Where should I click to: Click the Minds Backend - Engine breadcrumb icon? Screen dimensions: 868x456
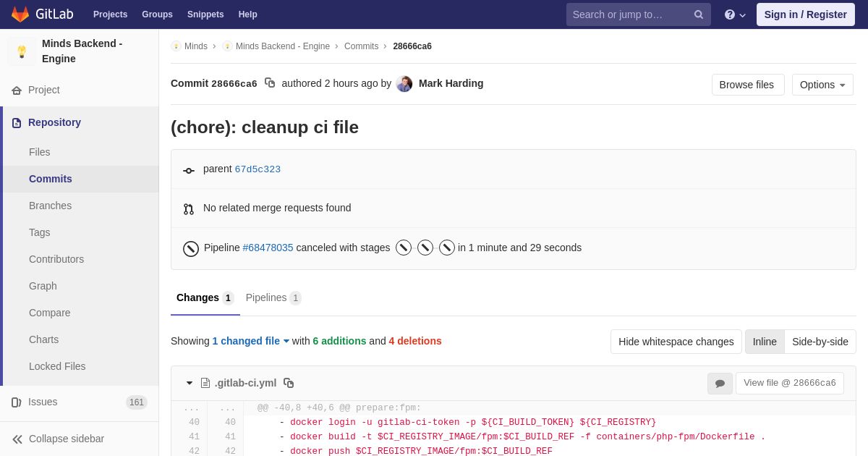(227, 46)
